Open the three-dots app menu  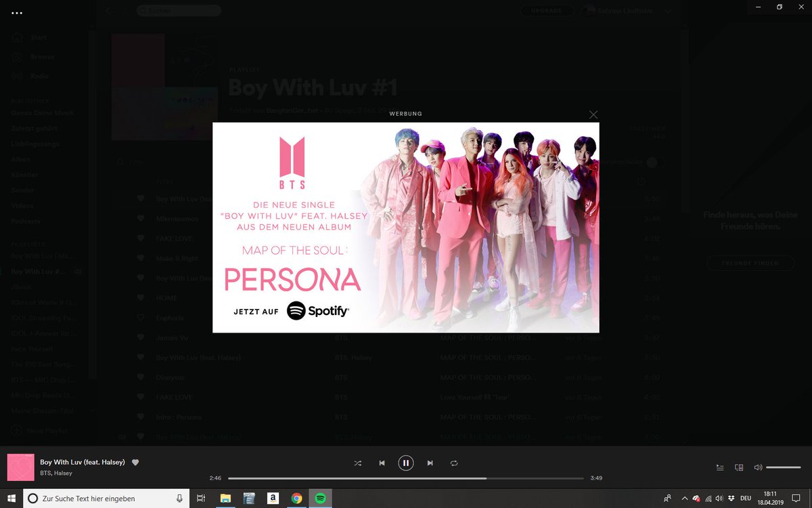pyautogui.click(x=17, y=13)
